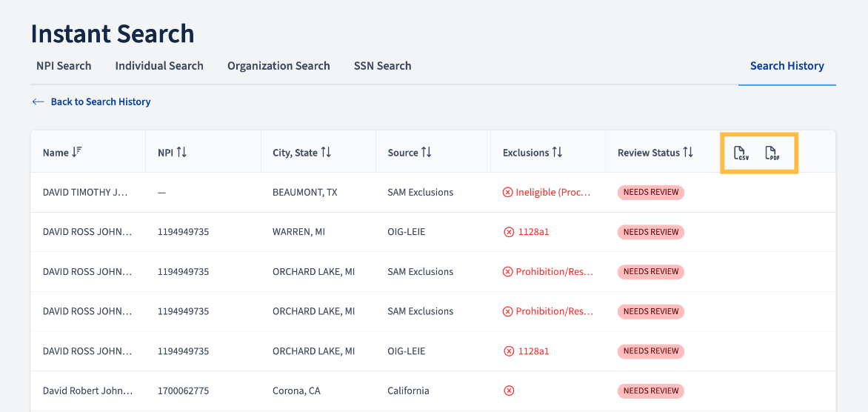Click the back arrow before Back to Search History
The height and width of the screenshot is (412, 868).
click(38, 102)
